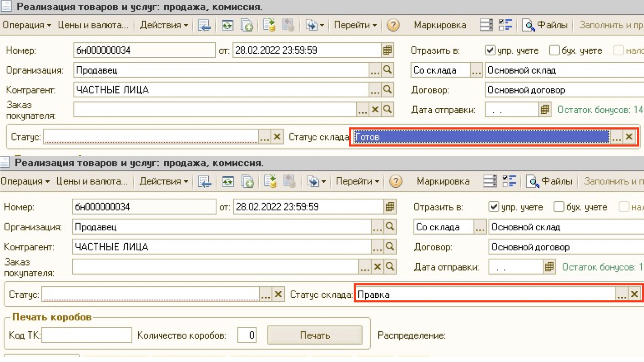This screenshot has width=644, height=362.
Task: Open the selection list for Статус склада Готов
Action: (616, 137)
